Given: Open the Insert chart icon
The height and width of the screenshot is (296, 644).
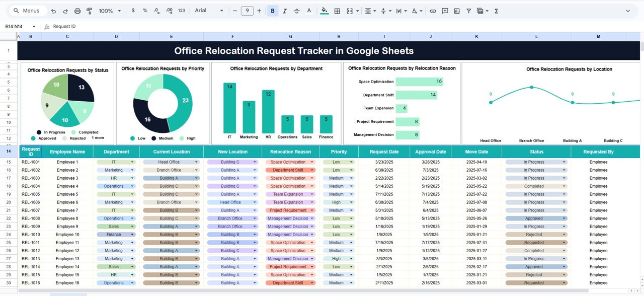Looking at the screenshot, I should (x=457, y=10).
